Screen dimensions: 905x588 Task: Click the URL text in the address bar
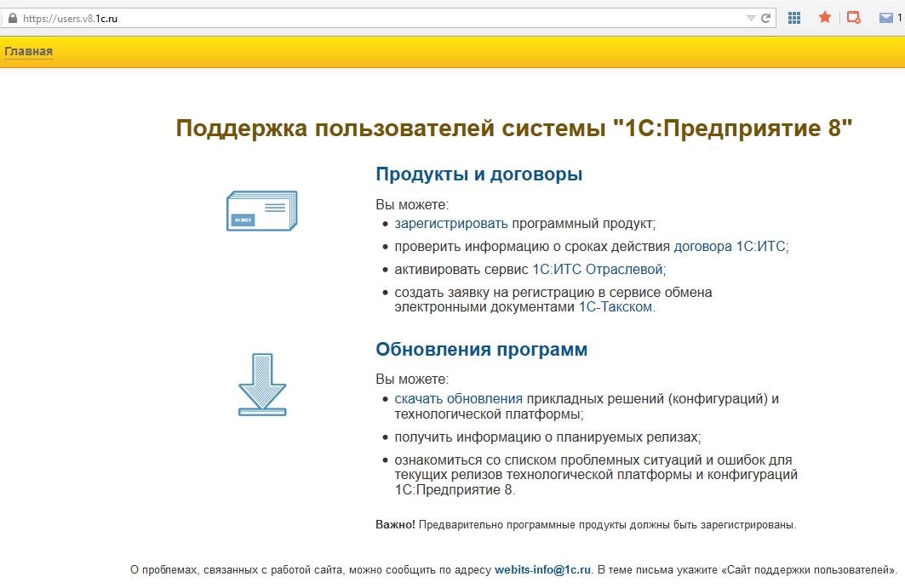pos(70,18)
